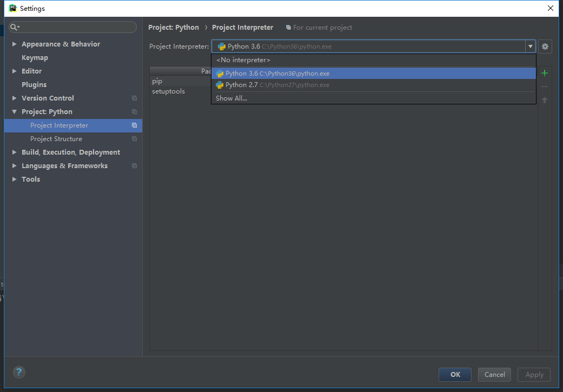Open the help question mark icon
563x392 pixels.
point(19,372)
